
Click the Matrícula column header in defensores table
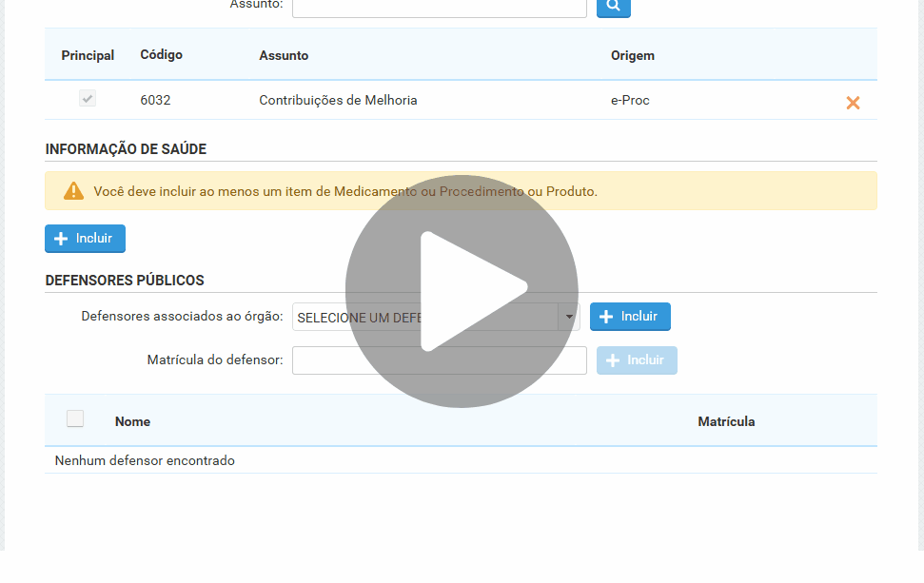tap(726, 421)
